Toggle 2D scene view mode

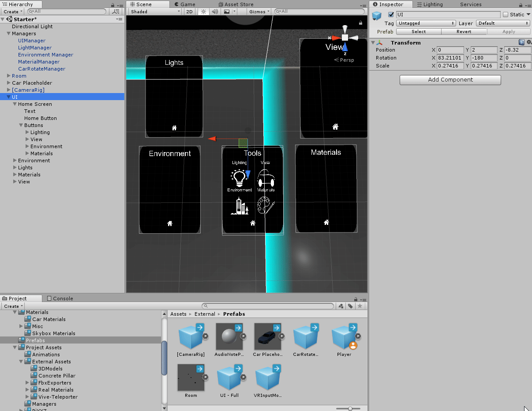pos(189,11)
